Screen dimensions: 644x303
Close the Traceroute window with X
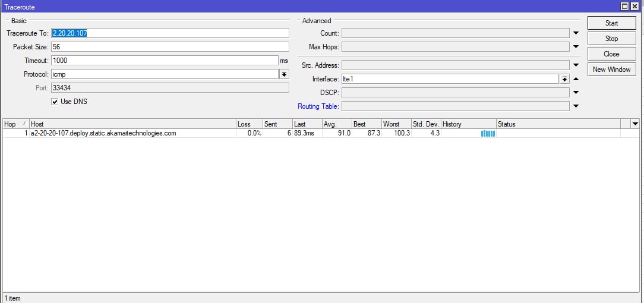click(x=635, y=6)
